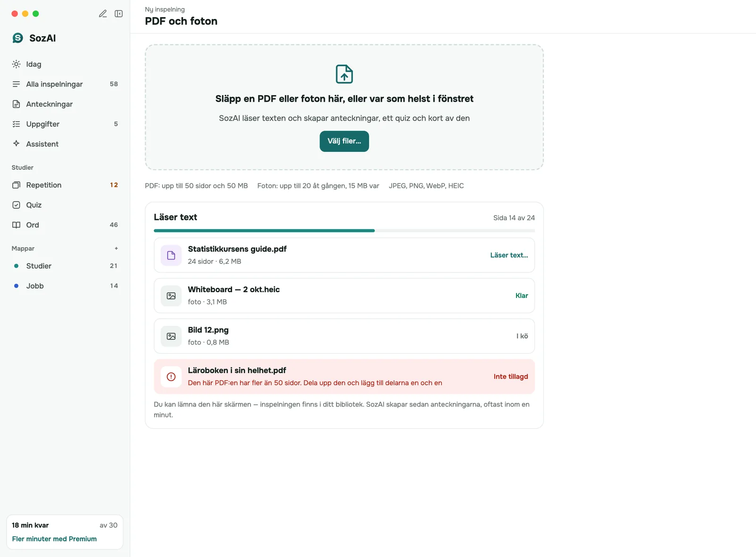Select the Jobb folder
Viewport: 756px width, 557px height.
(x=65, y=286)
